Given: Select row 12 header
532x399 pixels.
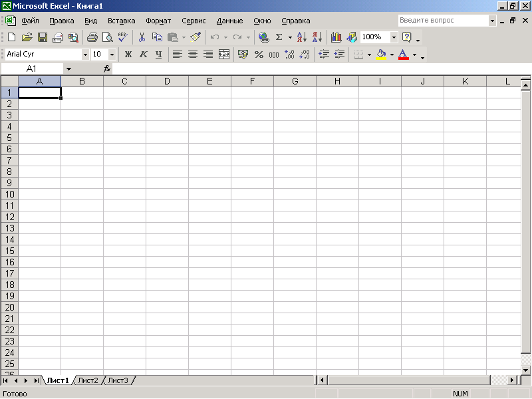Looking at the screenshot, I should [x=9, y=217].
